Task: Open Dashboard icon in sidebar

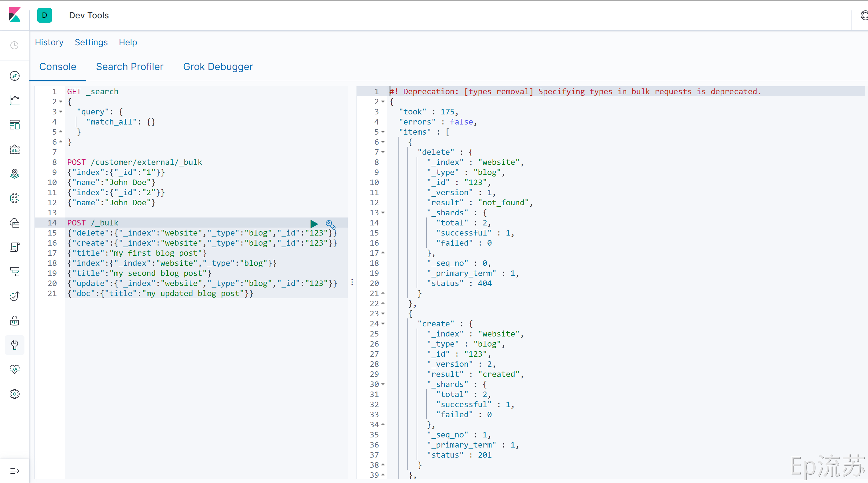Action: coord(14,125)
